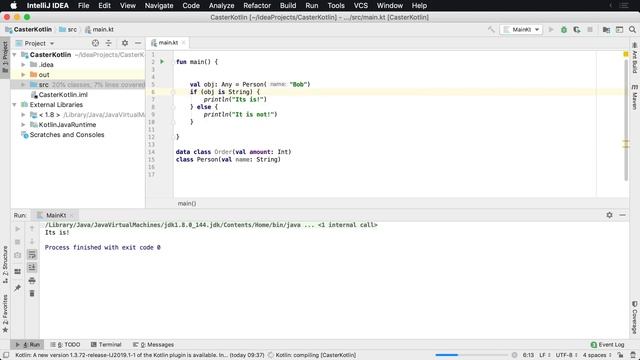Open the Maven side panel
This screenshot has height=360, width=640.
point(635,97)
